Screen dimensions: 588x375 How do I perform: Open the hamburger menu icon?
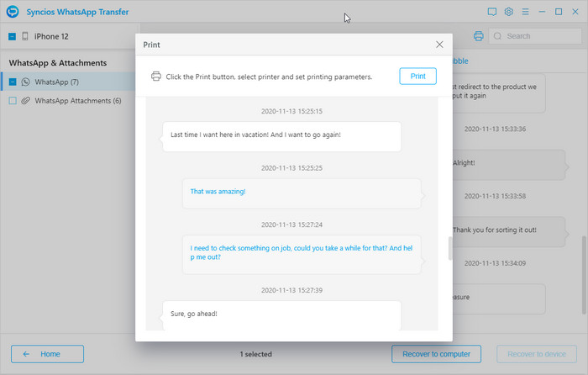click(525, 12)
